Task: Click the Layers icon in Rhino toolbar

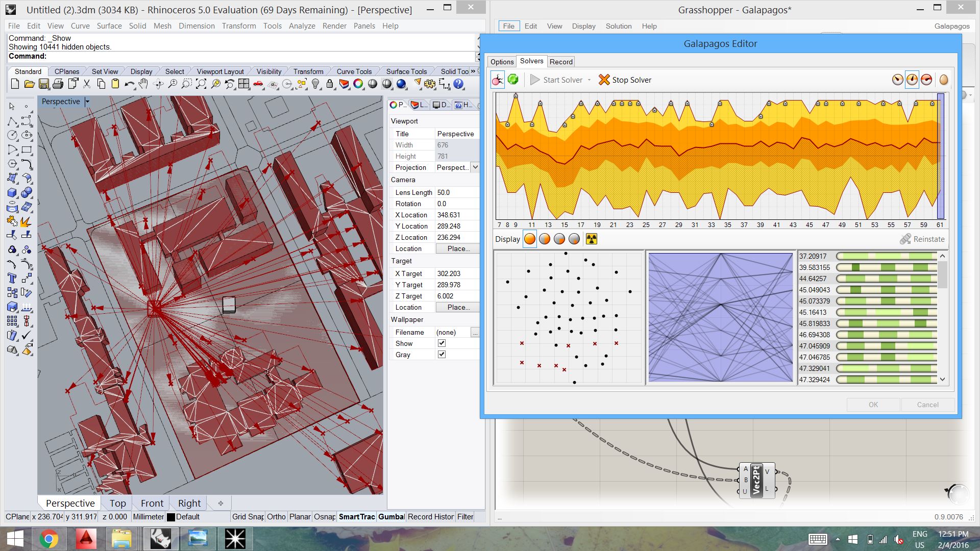Action: tap(344, 84)
